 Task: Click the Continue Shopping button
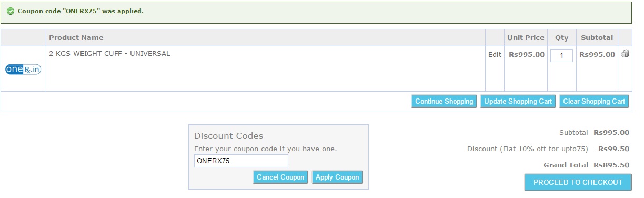pos(444,102)
